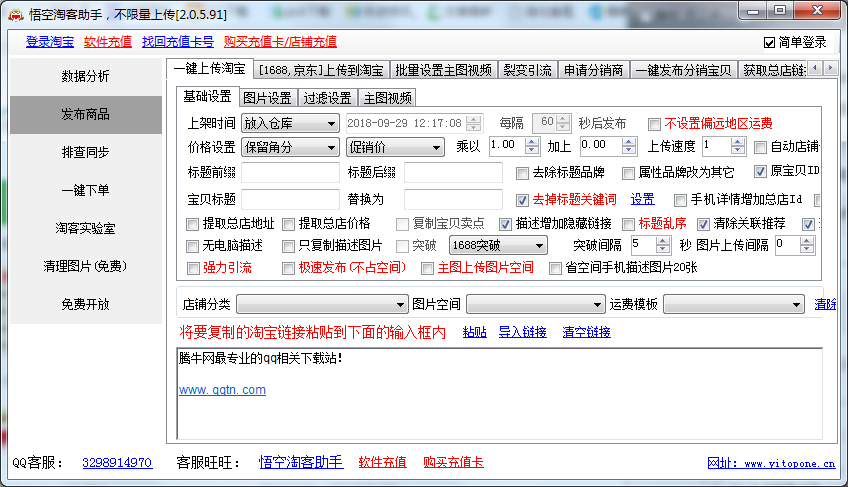
Task: Increase the 加上 add value
Action: [x=628, y=142]
